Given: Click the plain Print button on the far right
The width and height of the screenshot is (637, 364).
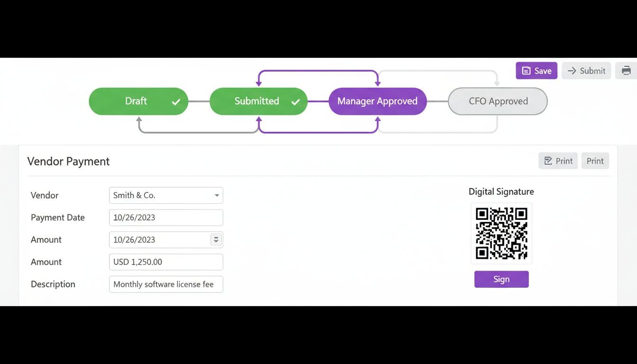Looking at the screenshot, I should pos(595,161).
